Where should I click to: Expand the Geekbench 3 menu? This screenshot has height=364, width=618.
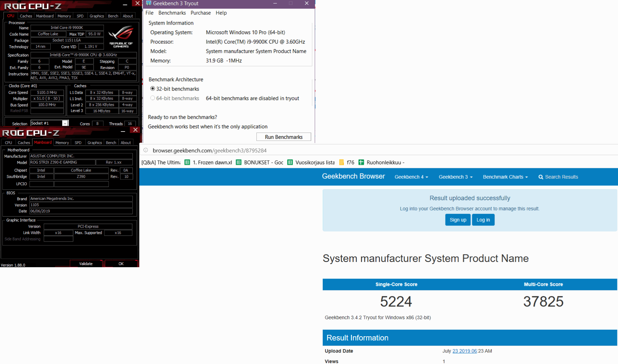pyautogui.click(x=456, y=177)
